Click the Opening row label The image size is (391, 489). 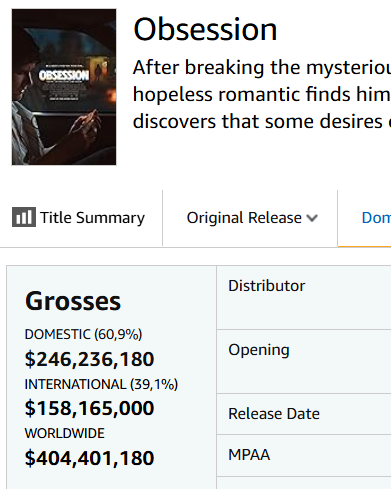[259, 350]
